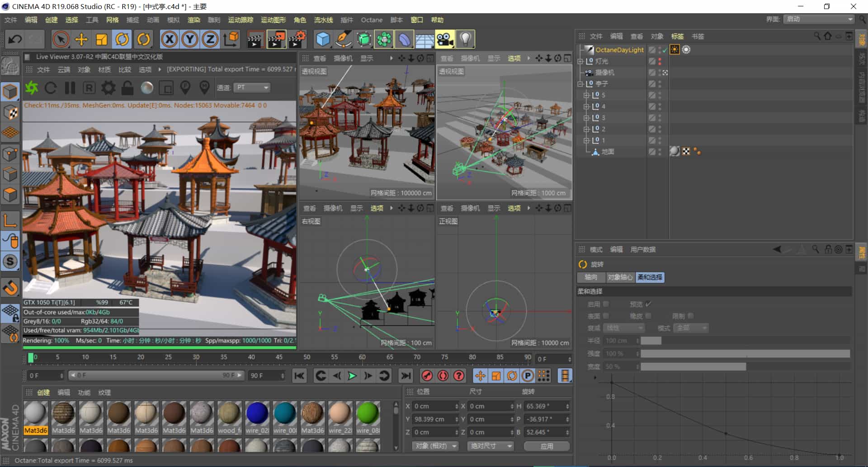868x467 pixels.
Task: Toggle Octane Live Viewer lock resolution
Action: click(127, 88)
